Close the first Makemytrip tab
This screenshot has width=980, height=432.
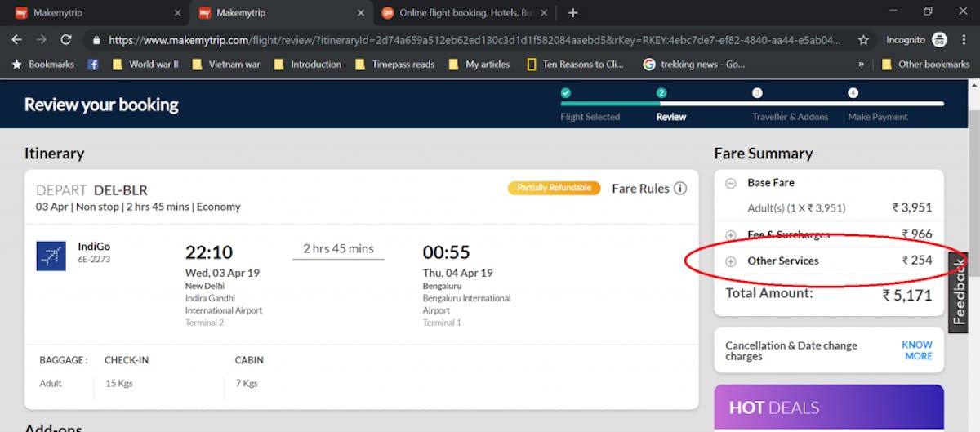point(178,13)
